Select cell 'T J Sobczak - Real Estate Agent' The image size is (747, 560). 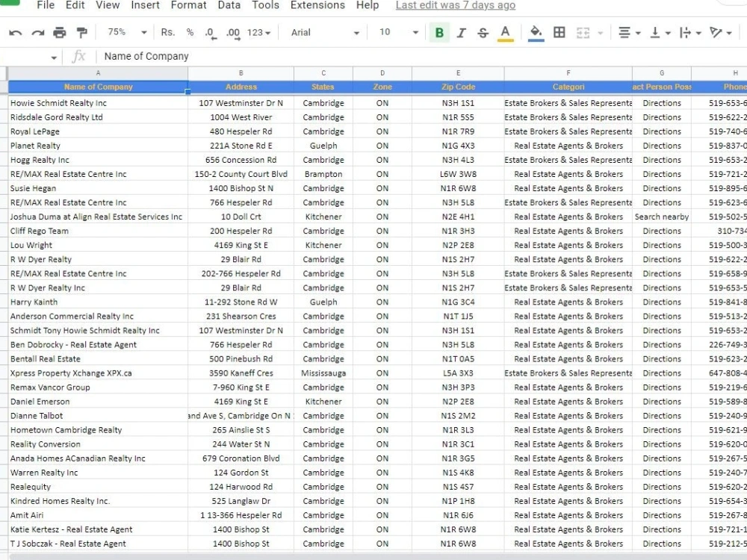(98, 544)
